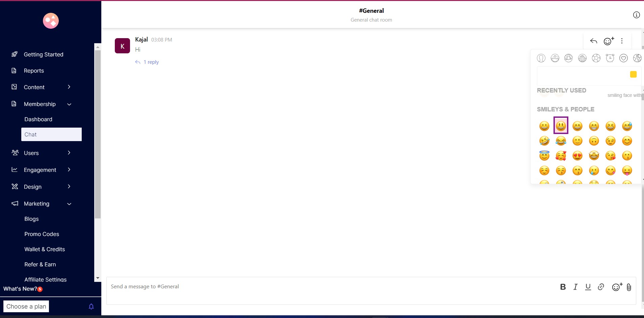Click the app logo in sidebar
The image size is (644, 318).
[x=51, y=21]
